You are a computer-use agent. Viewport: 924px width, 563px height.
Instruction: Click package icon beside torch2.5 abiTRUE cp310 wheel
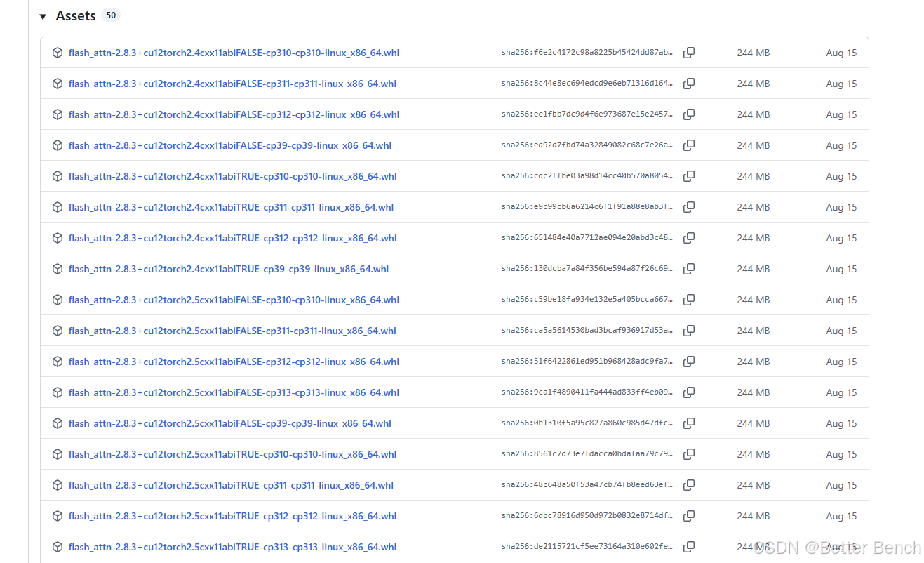click(58, 454)
